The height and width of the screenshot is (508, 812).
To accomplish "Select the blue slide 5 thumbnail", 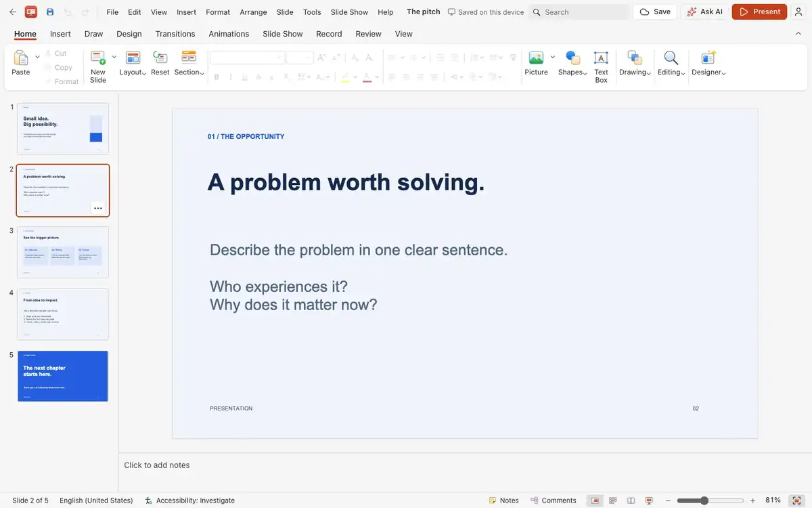I will (x=63, y=376).
